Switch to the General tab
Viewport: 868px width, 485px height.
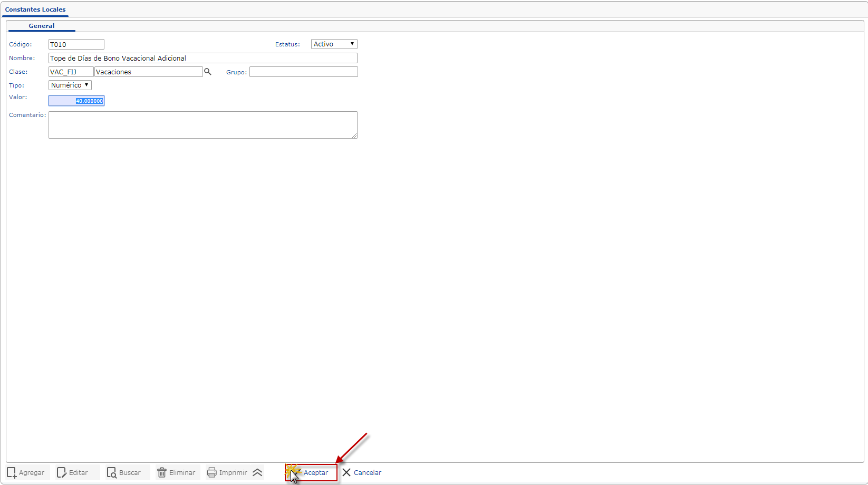click(42, 26)
